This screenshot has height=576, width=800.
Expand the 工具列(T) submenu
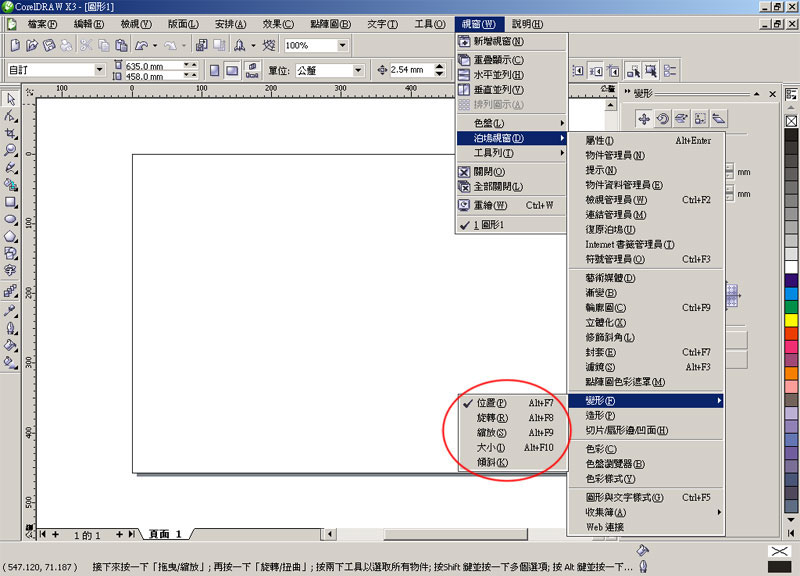[511, 153]
